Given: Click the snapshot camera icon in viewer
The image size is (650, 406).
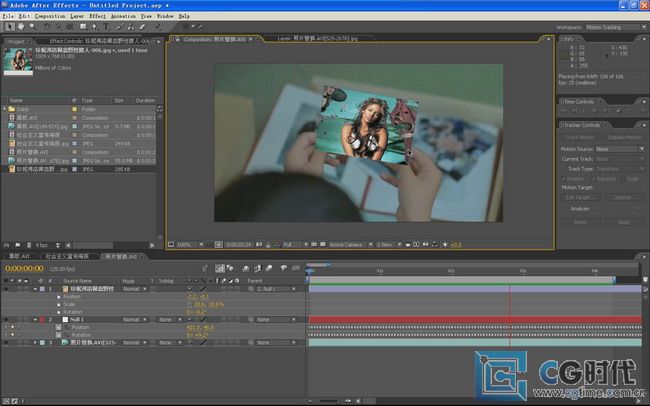Looking at the screenshot, I should point(259,245).
